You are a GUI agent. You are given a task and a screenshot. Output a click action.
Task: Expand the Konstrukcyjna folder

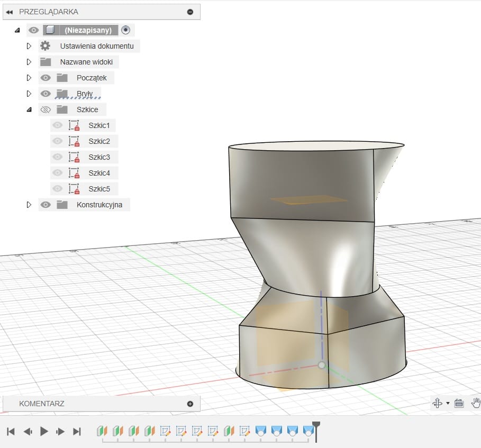29,205
